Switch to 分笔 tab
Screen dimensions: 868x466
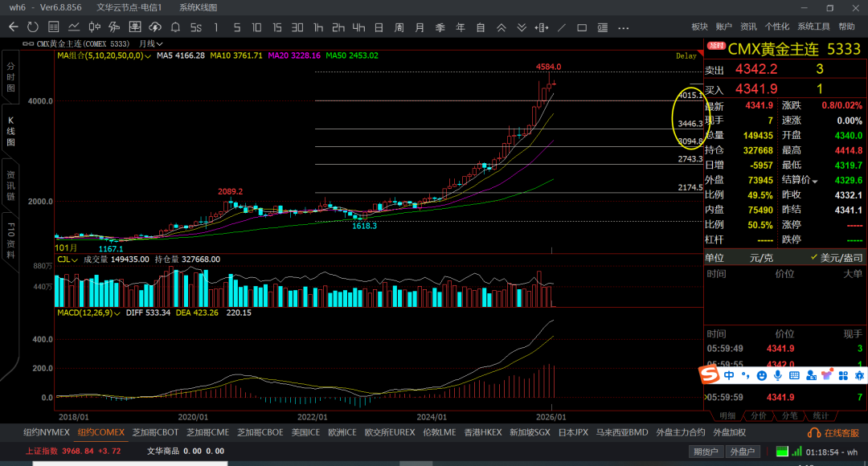click(789, 415)
